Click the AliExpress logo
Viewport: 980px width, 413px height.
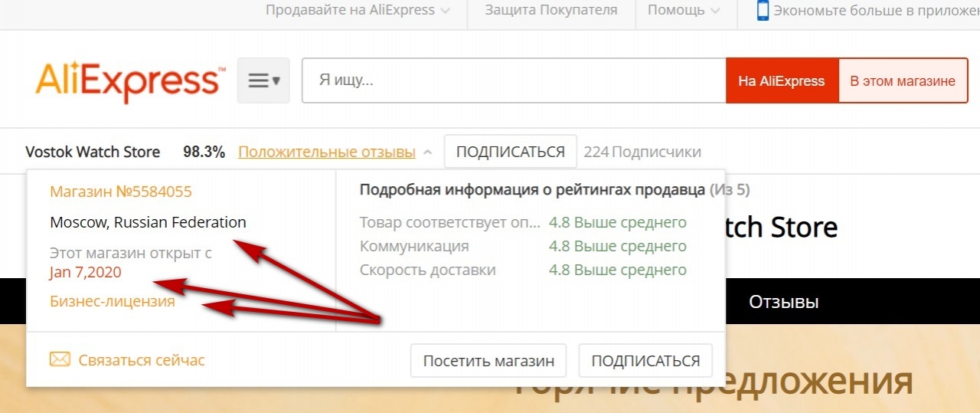[x=130, y=81]
